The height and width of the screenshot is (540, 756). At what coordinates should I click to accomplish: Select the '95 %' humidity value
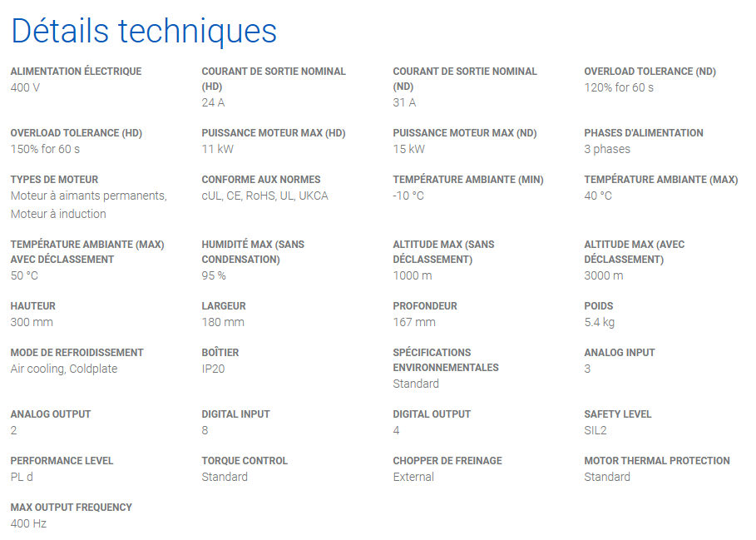pyautogui.click(x=214, y=276)
